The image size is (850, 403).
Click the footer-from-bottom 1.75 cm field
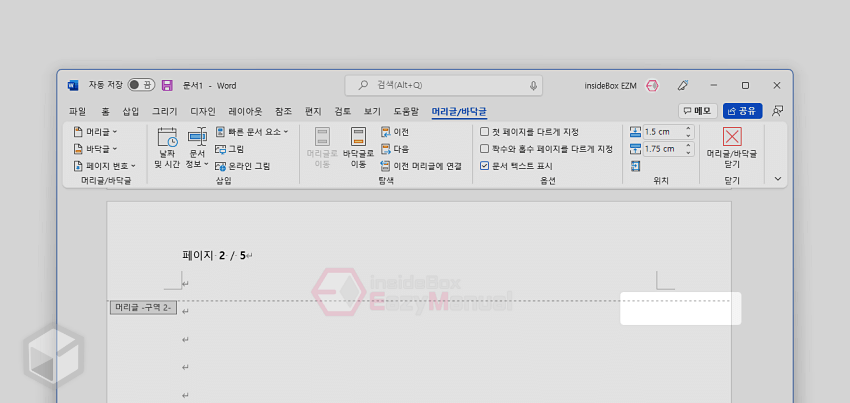[x=664, y=149]
